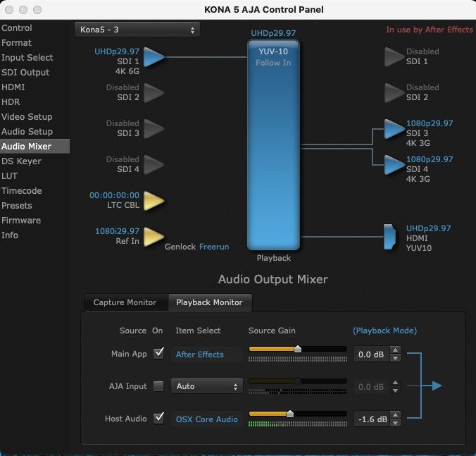Click the LTC CBL yellow input triangle
The width and height of the screenshot is (476, 456).
click(x=154, y=201)
